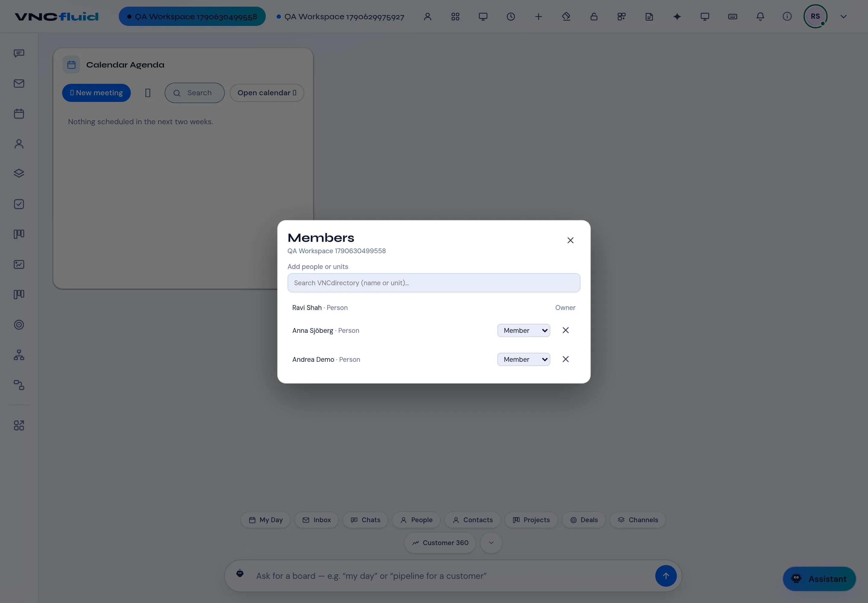868x603 pixels.
Task: Click the keyboard icon in top bar
Action: pyautogui.click(x=732, y=17)
